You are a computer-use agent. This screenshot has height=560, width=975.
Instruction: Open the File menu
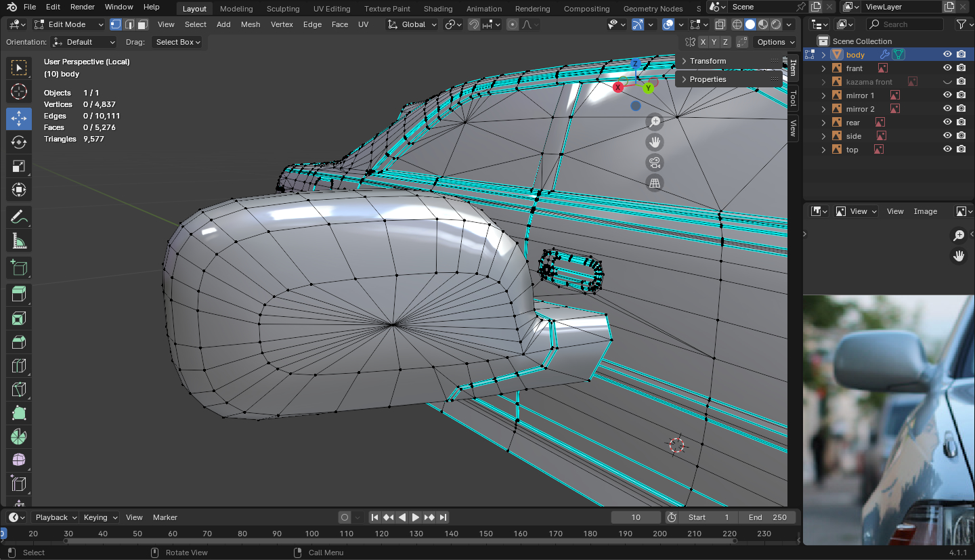tap(30, 7)
